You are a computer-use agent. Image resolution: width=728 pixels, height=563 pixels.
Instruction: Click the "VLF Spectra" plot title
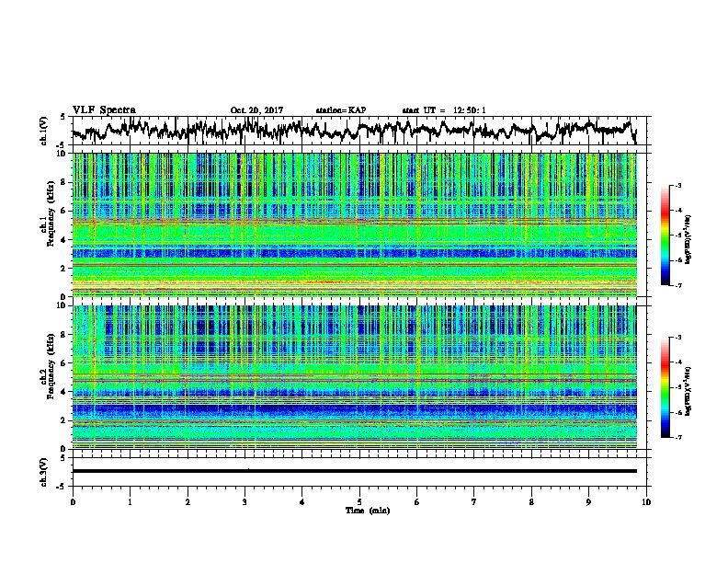click(104, 110)
